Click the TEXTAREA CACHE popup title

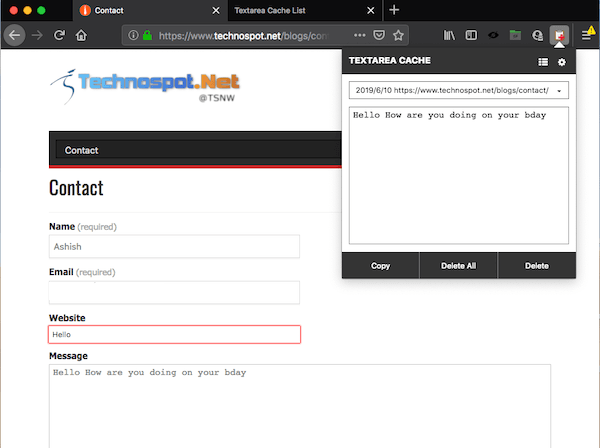390,60
